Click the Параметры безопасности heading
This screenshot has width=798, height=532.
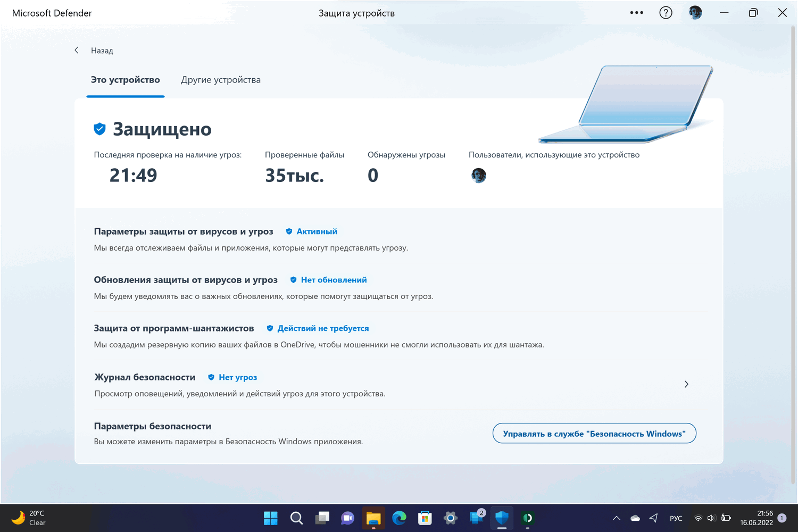click(153, 426)
